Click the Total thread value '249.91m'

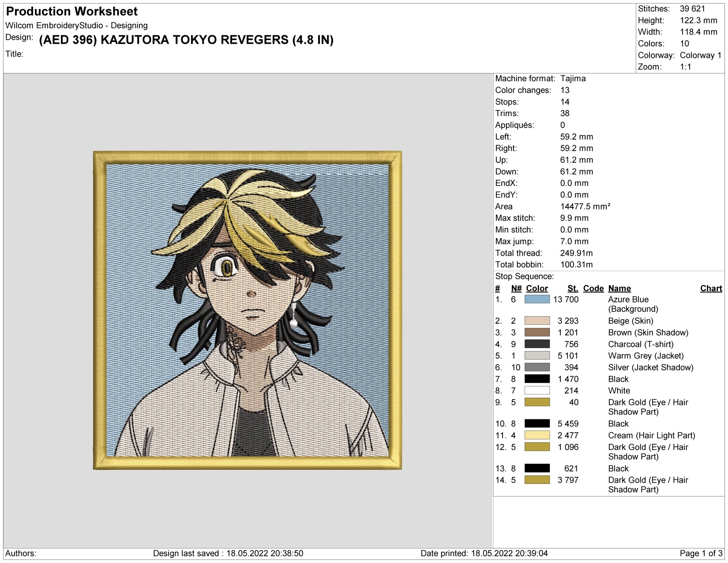coord(577,253)
